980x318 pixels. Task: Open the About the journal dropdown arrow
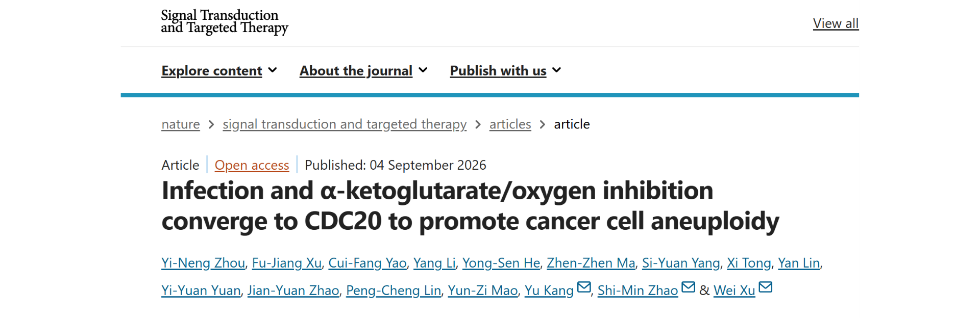click(x=423, y=70)
